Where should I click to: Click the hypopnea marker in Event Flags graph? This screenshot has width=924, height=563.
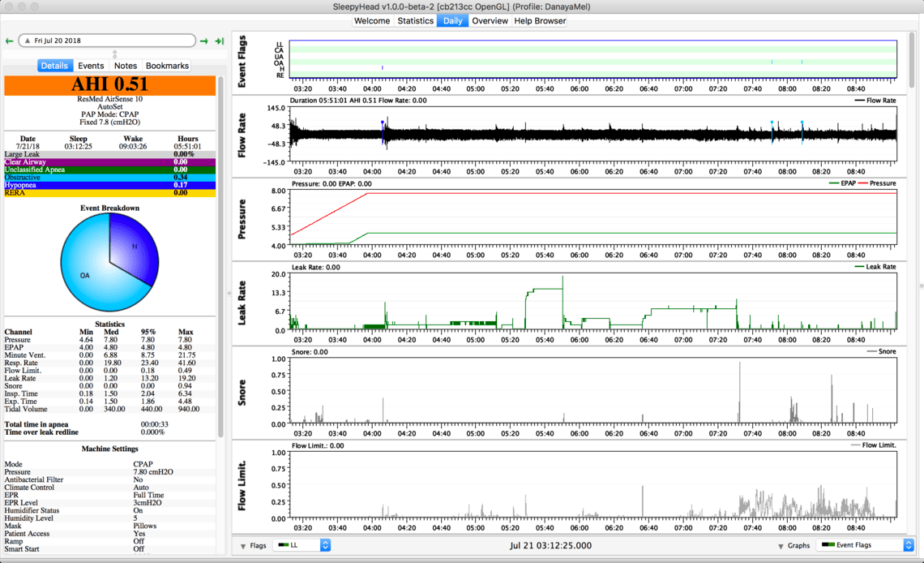pyautogui.click(x=383, y=68)
